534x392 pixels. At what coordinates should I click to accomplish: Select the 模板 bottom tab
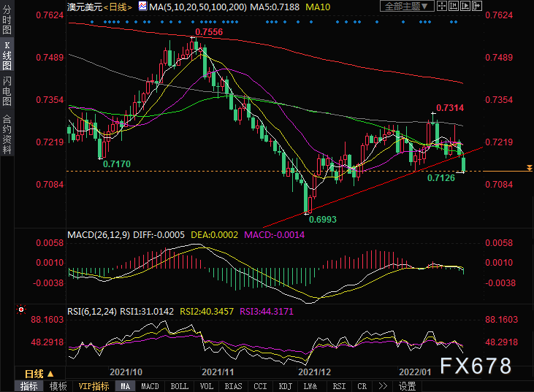point(58,386)
